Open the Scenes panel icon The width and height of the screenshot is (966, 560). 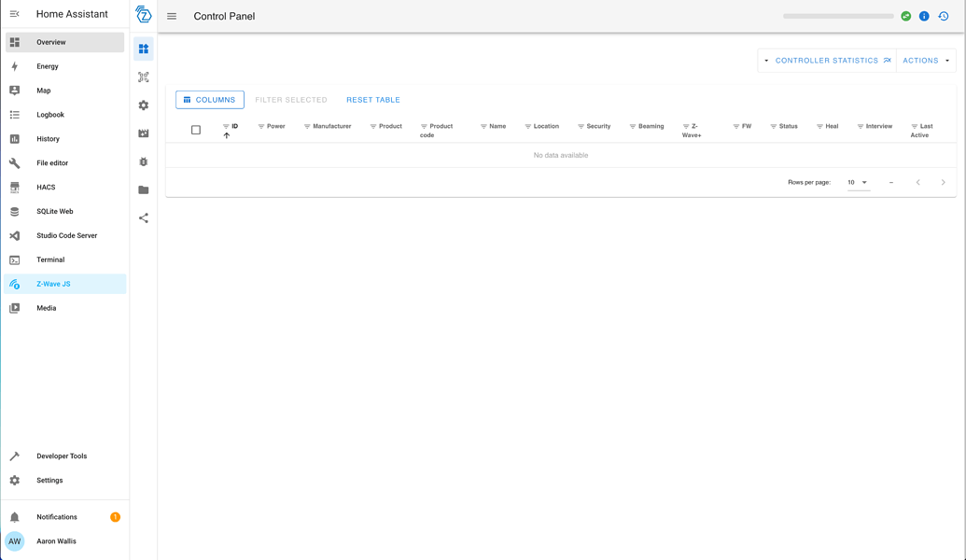pyautogui.click(x=143, y=133)
